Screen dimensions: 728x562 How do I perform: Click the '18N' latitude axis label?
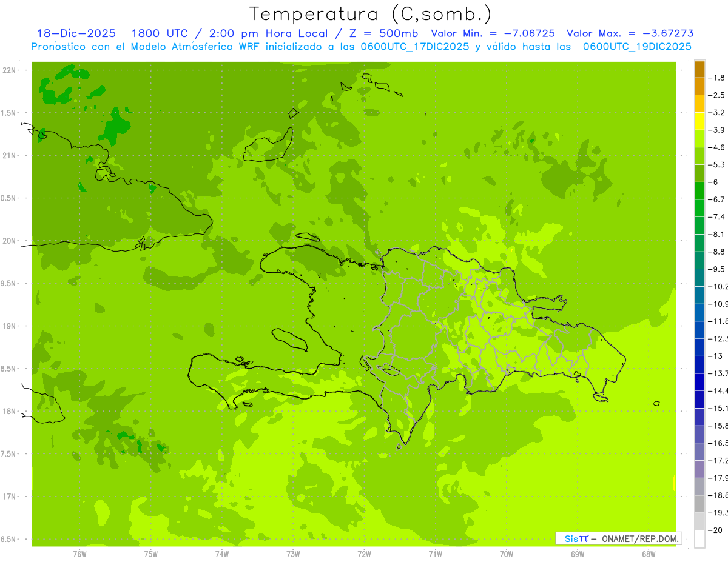pyautogui.click(x=9, y=411)
